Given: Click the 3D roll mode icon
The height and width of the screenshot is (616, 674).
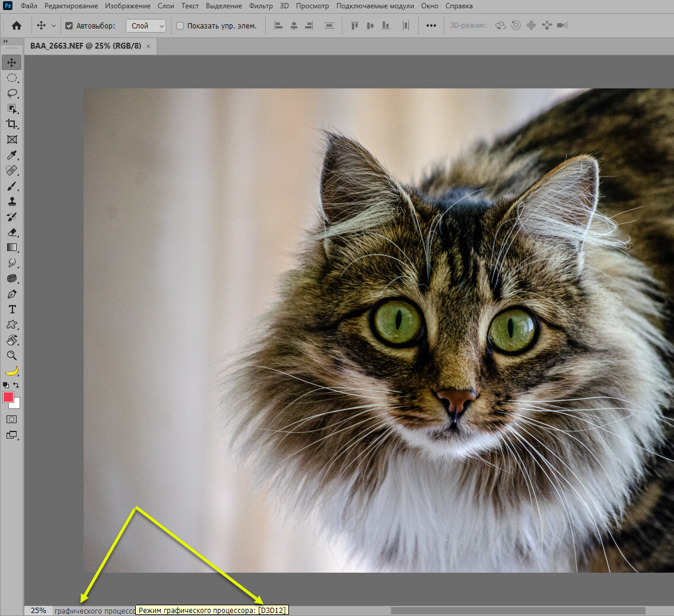Looking at the screenshot, I should (x=516, y=26).
